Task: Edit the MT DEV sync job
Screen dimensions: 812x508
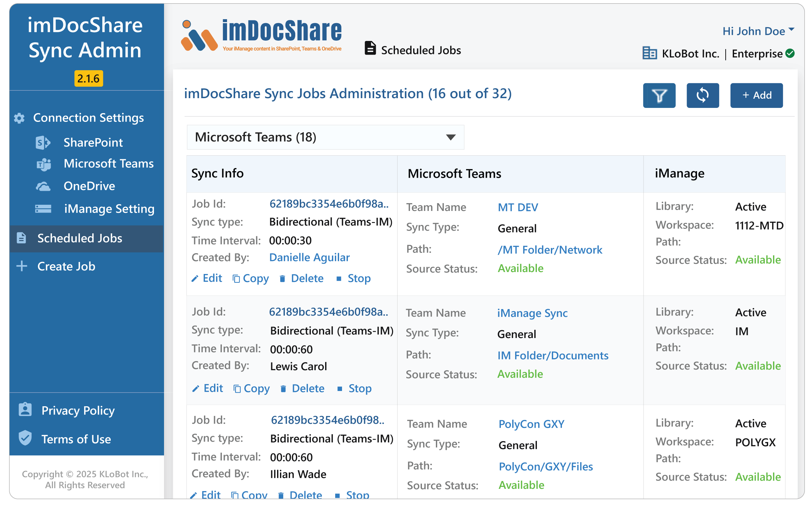Action: point(207,278)
